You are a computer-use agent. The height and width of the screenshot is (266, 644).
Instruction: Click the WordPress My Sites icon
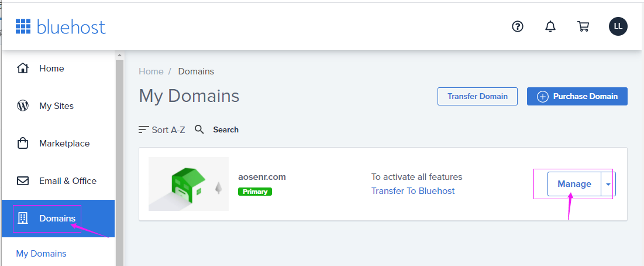coord(23,106)
